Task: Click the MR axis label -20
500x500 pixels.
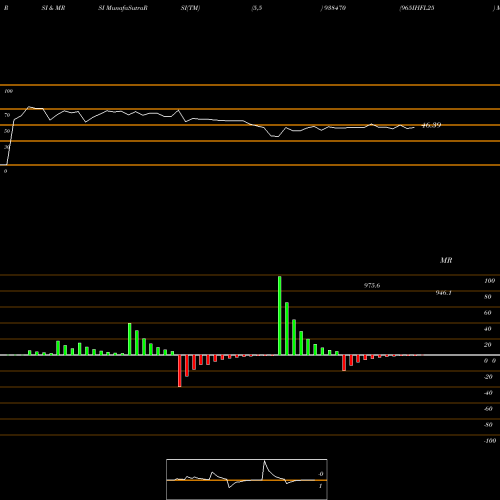Action: tap(488, 377)
